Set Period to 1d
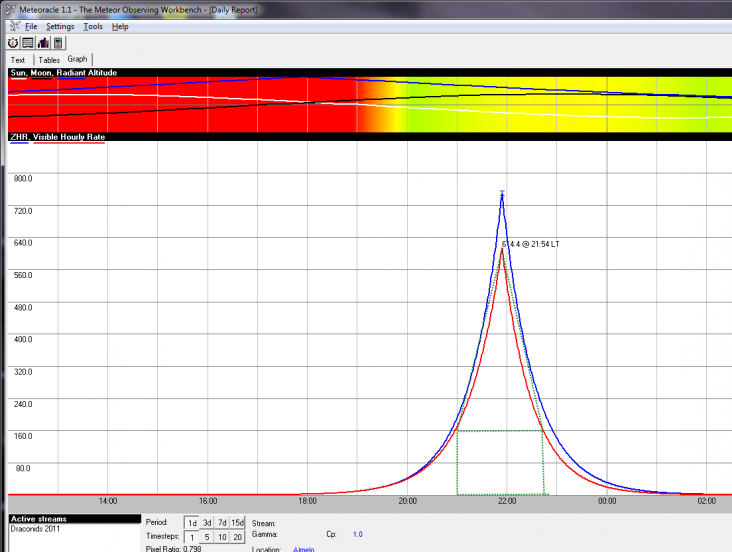 click(192, 523)
